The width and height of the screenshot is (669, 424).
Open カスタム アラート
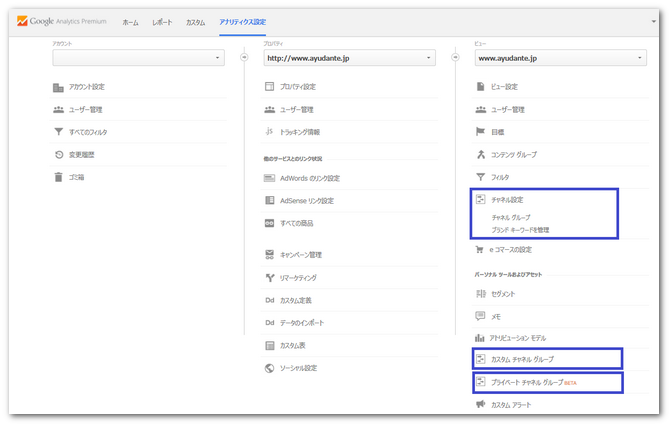(511, 405)
